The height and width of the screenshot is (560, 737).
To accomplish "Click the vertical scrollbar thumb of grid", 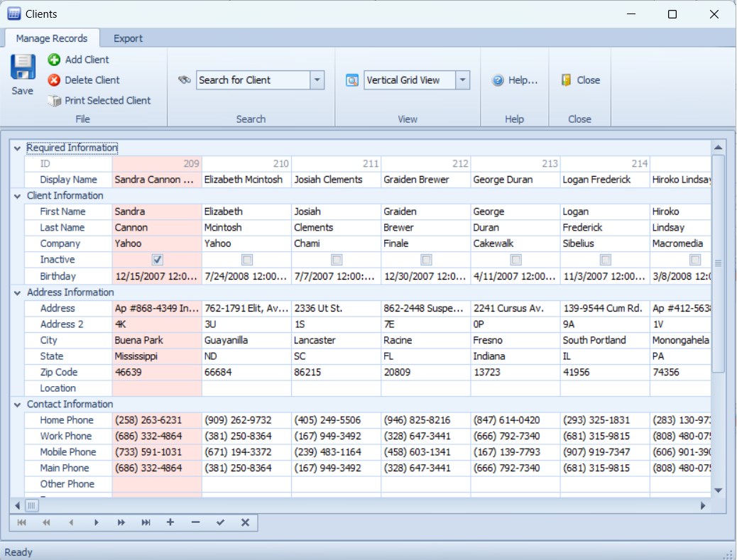I will [718, 263].
